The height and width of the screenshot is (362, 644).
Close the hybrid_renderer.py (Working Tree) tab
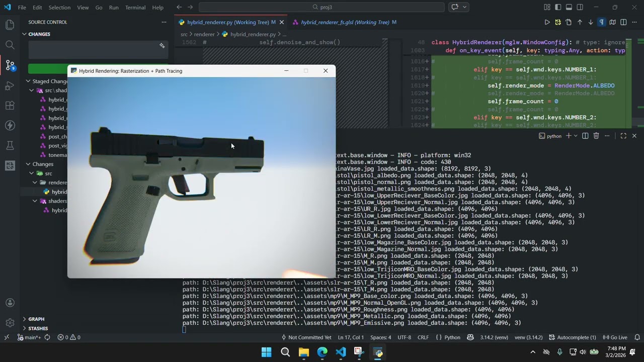pos(282,22)
